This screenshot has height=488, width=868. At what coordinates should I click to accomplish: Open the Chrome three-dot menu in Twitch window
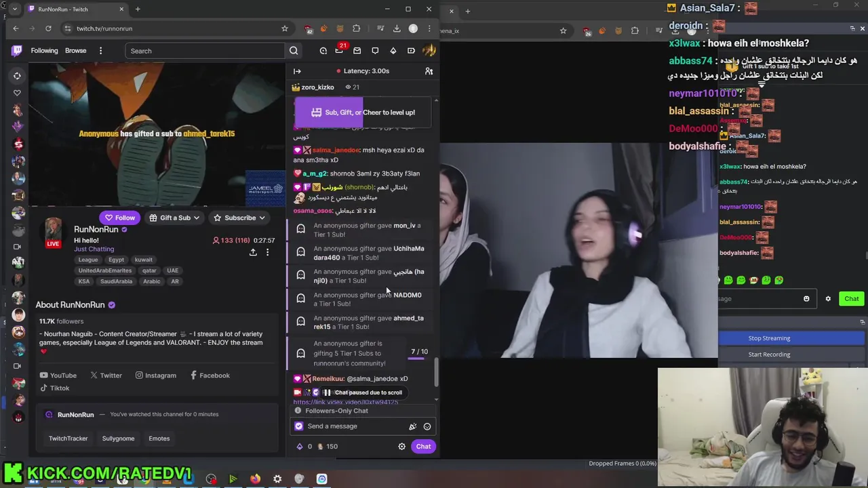pos(429,28)
